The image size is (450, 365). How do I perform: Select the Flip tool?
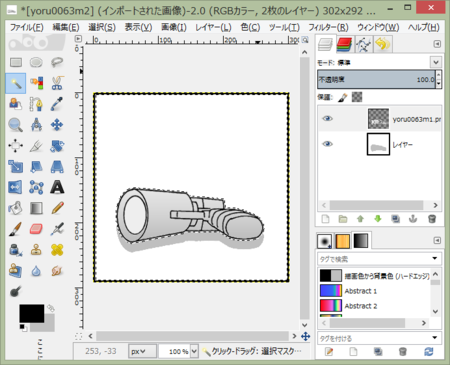coord(16,187)
